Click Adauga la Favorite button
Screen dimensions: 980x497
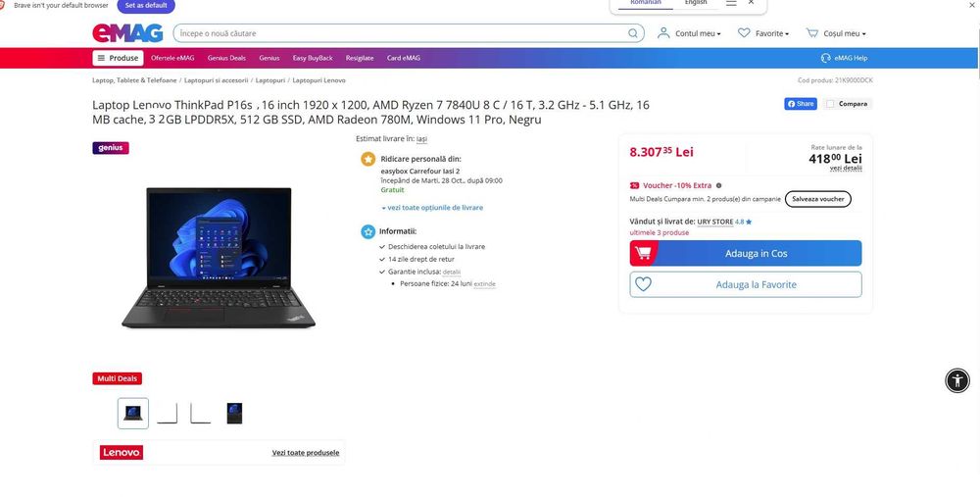746,284
